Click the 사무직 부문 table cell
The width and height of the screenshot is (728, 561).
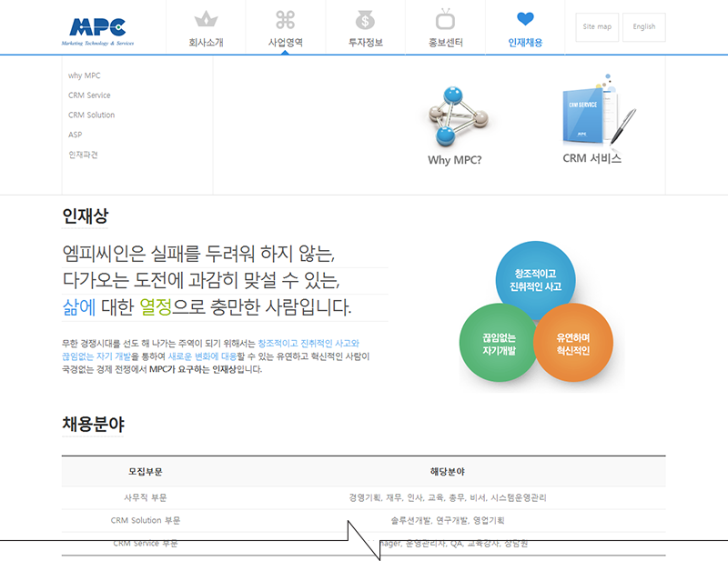[x=146, y=498]
